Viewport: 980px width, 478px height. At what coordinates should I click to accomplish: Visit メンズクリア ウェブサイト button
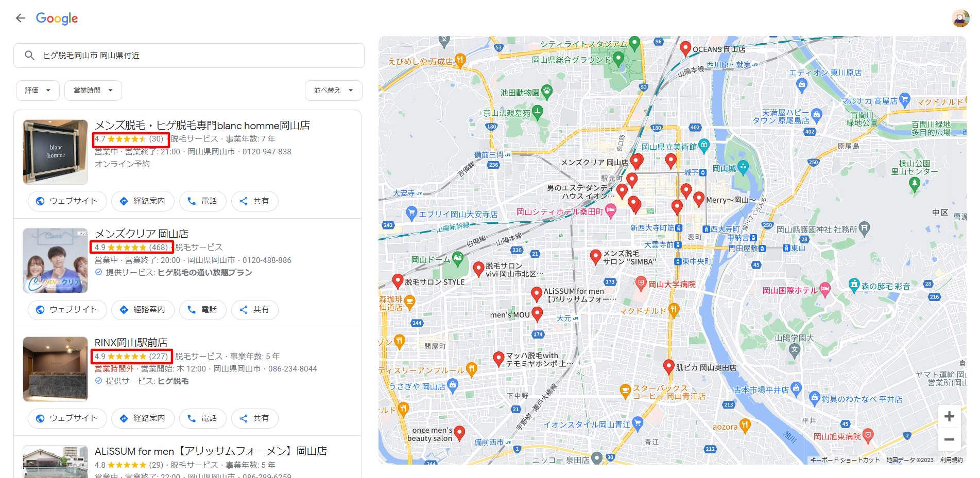(67, 310)
